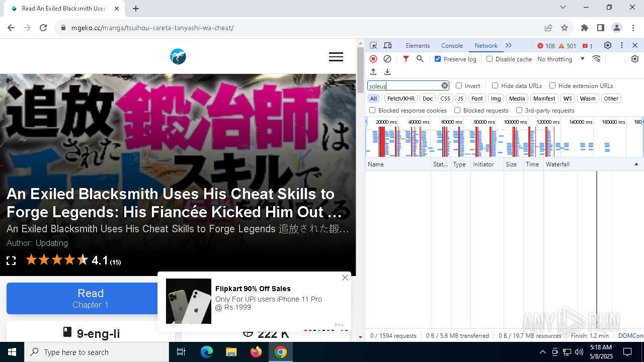
Task: Select the All request type filter
Action: pos(373,99)
